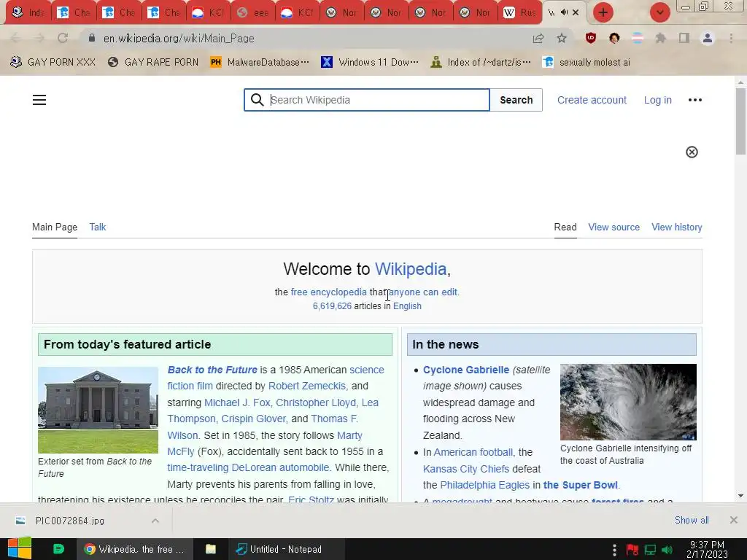Open the Cyclone Gabrielle news link
747x560 pixels.
[x=466, y=370]
